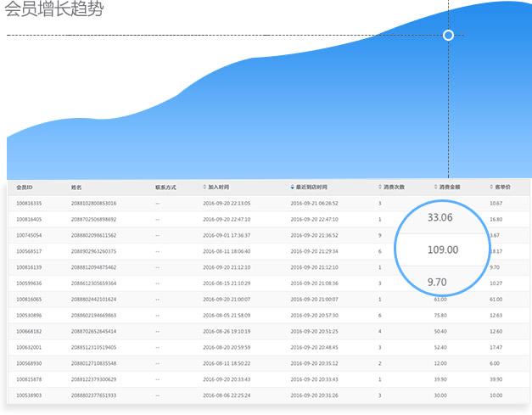Select the 联系方式 column header

pyautogui.click(x=165, y=187)
